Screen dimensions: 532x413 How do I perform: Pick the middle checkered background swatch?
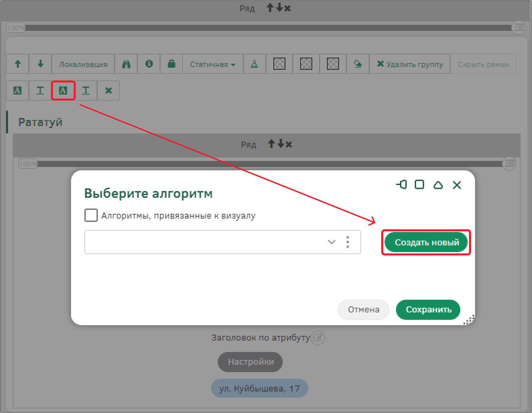[306, 64]
